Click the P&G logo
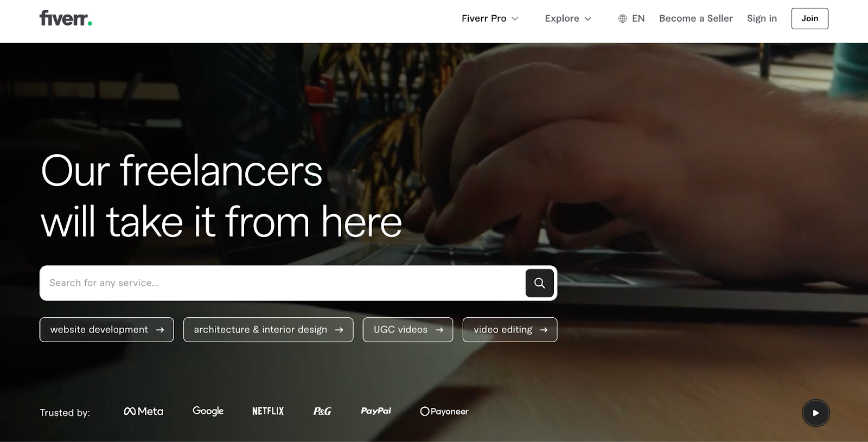The width and height of the screenshot is (868, 442). tap(322, 411)
